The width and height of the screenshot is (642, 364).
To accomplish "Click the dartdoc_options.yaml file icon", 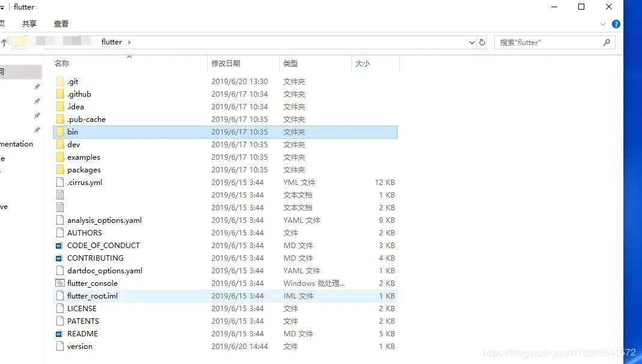I will 60,271.
